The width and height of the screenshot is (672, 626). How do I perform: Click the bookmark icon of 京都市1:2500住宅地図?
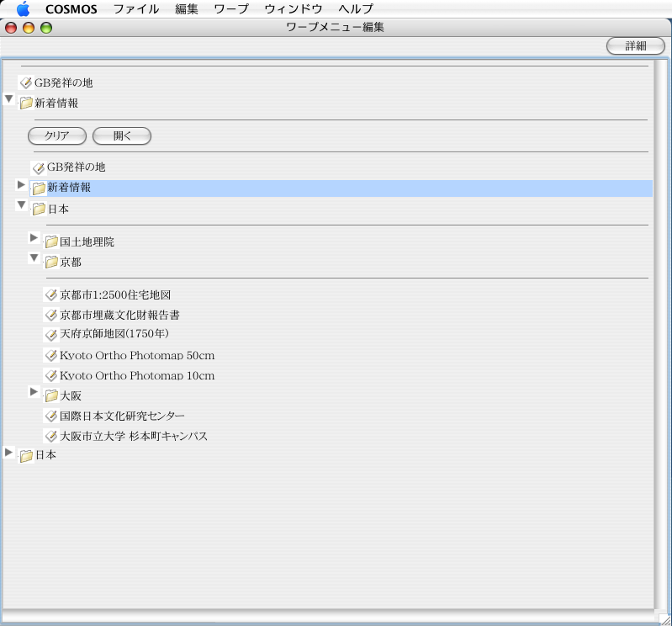pyautogui.click(x=51, y=294)
